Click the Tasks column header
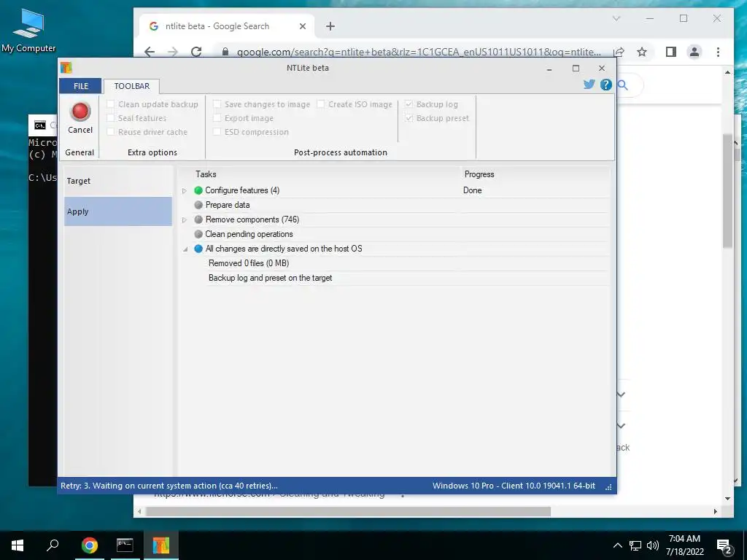This screenshot has width=747, height=560. 206,174
